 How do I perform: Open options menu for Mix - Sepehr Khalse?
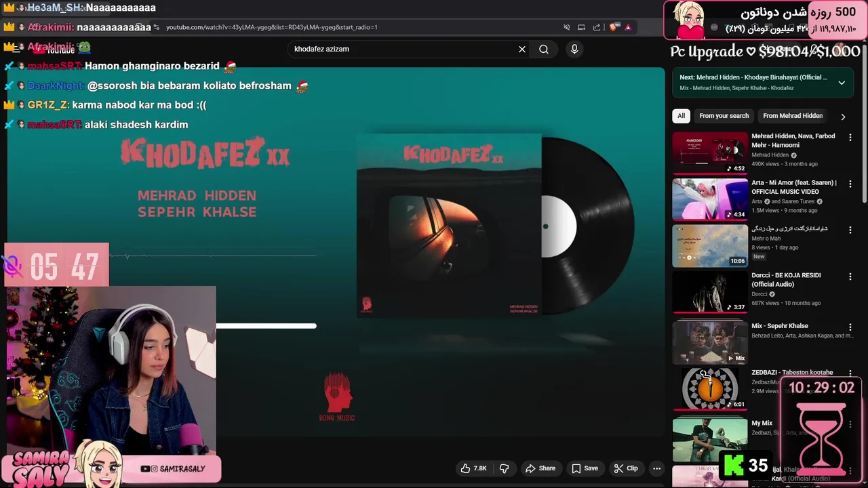pos(850,326)
